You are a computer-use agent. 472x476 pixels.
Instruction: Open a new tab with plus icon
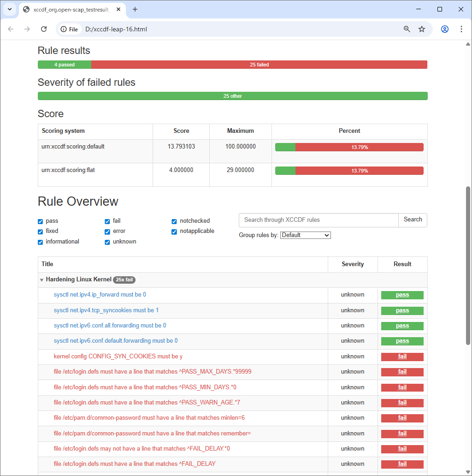pyautogui.click(x=135, y=9)
